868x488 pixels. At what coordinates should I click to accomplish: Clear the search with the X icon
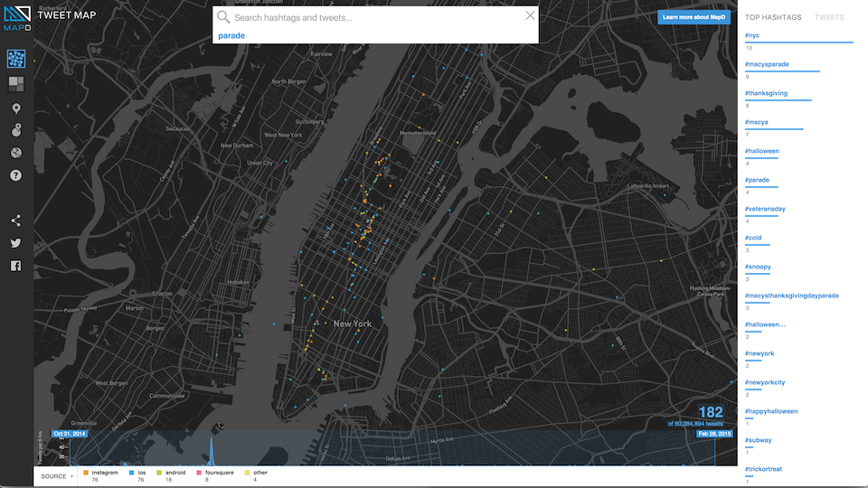pos(530,15)
